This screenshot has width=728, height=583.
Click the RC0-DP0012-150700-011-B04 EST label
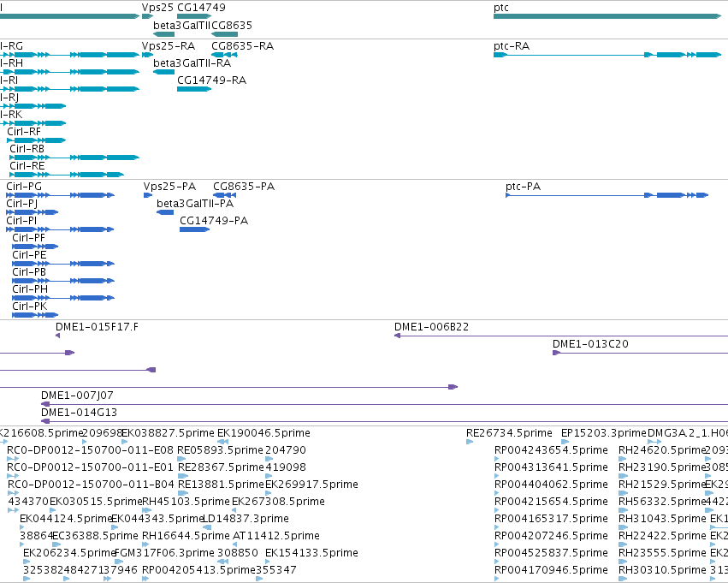[91, 485]
